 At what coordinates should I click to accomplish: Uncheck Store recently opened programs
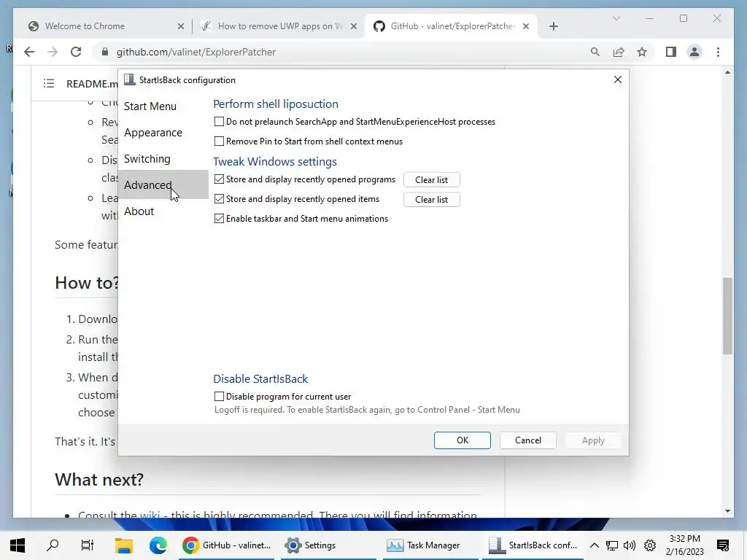point(219,179)
